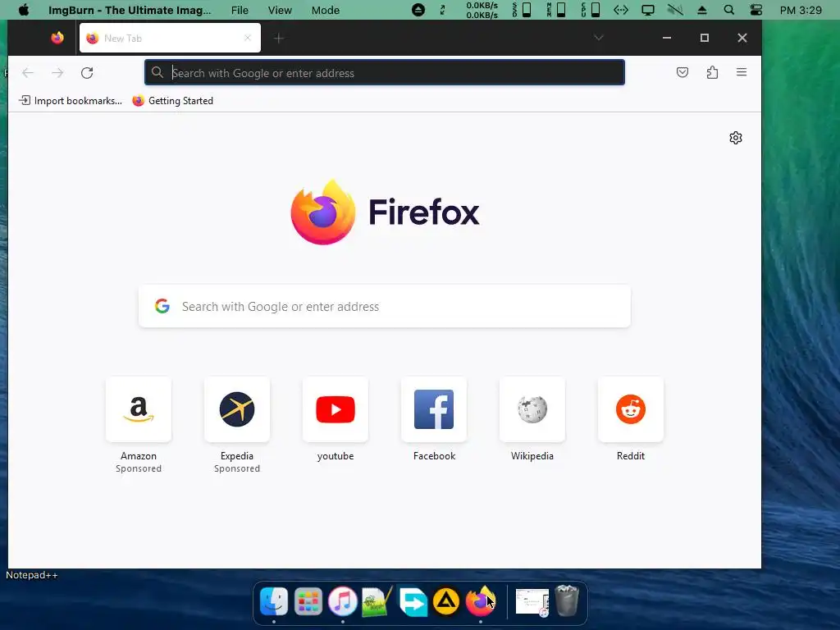Open iTunes music app from the dock
Screen dimensions: 840x630
pos(343,601)
